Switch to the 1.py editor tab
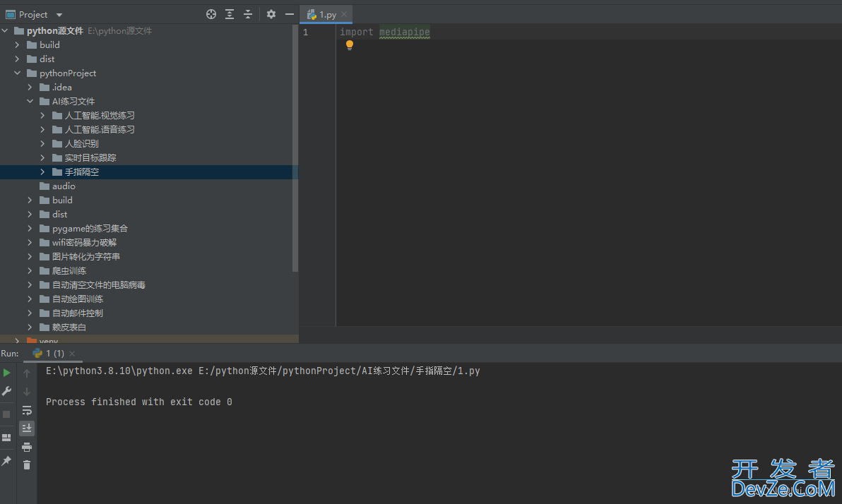This screenshot has height=504, width=842. (x=328, y=15)
